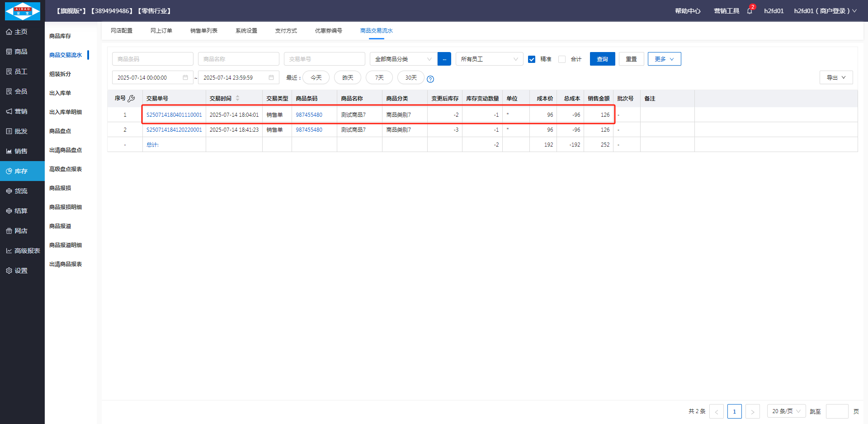The width and height of the screenshot is (868, 424).
Task: Open transaction link S250714180401110001
Action: (174, 115)
